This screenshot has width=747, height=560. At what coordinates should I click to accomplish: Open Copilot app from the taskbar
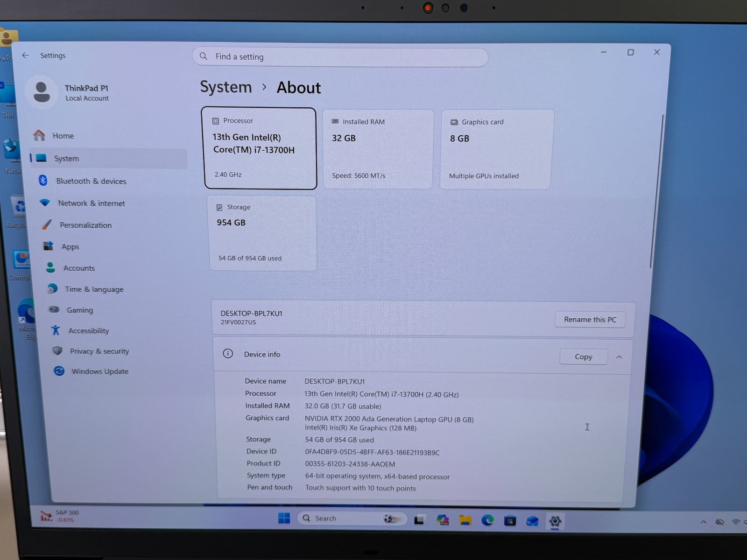pyautogui.click(x=443, y=520)
